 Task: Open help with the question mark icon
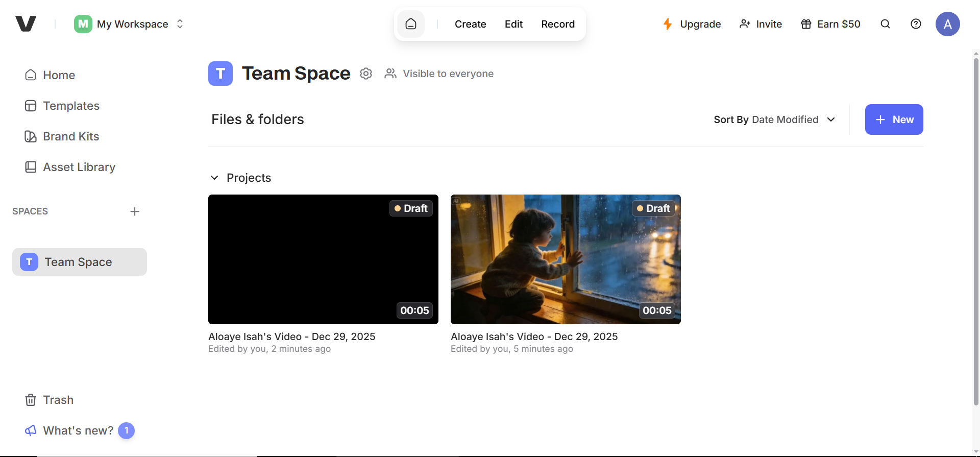[916, 24]
